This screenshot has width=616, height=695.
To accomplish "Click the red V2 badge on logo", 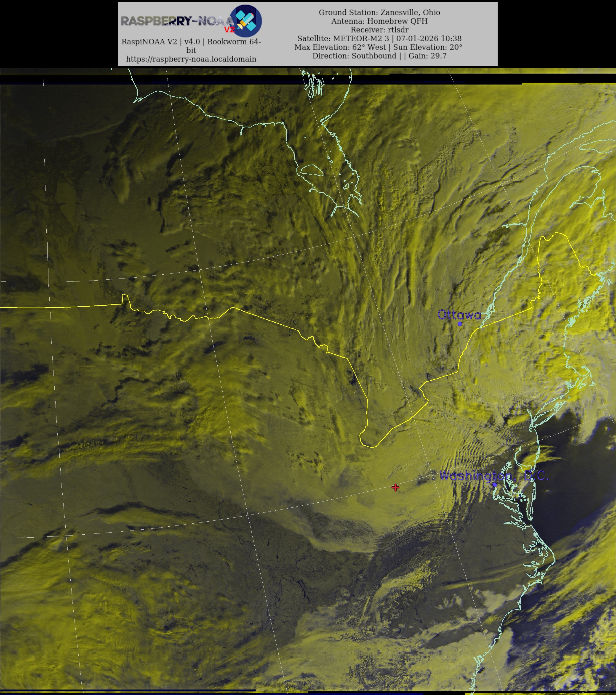I will tap(229, 30).
